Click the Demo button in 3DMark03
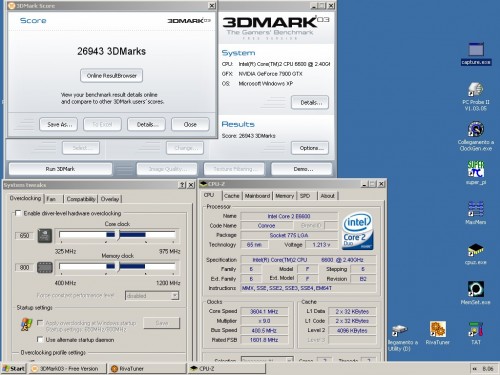This screenshot has width=500, height=375. (302, 169)
